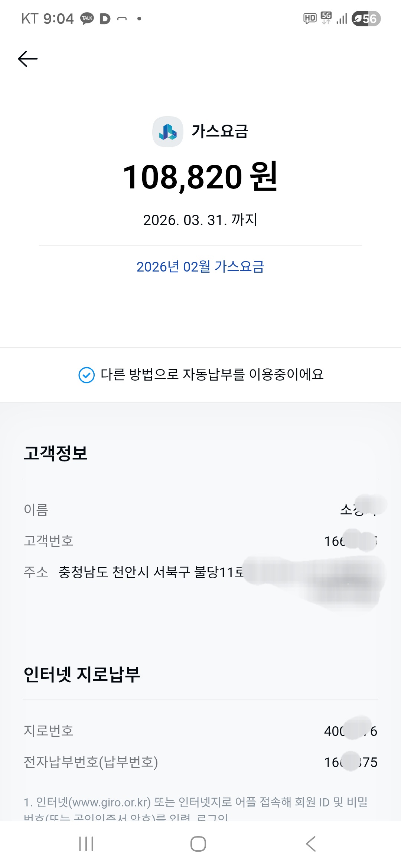The width and height of the screenshot is (401, 868).
Task: Select the 지로번호 row
Action: (x=200, y=731)
